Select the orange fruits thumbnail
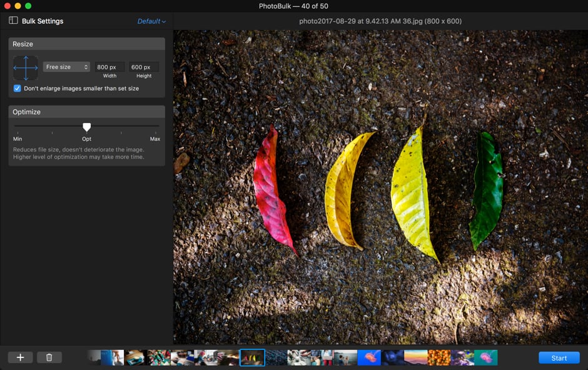 click(x=438, y=357)
